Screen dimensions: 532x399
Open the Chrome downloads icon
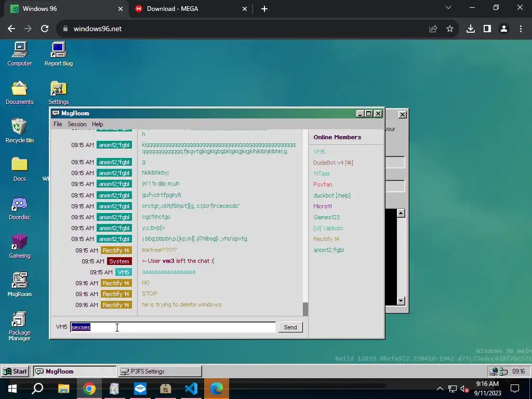click(471, 29)
